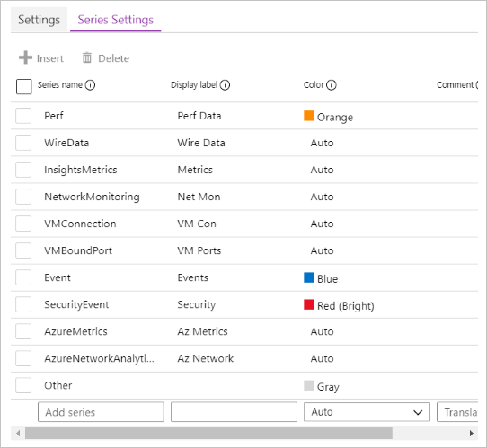Click the empty display label input field

[x=234, y=412]
